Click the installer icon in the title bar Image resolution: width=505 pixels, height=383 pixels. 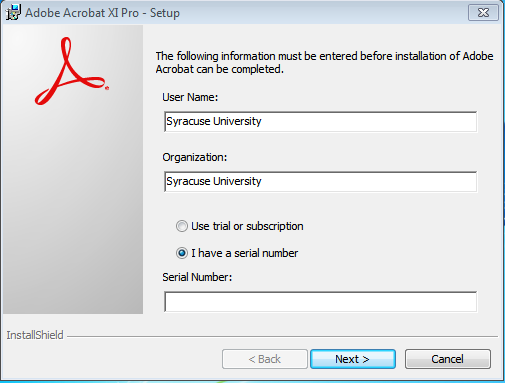click(x=13, y=13)
